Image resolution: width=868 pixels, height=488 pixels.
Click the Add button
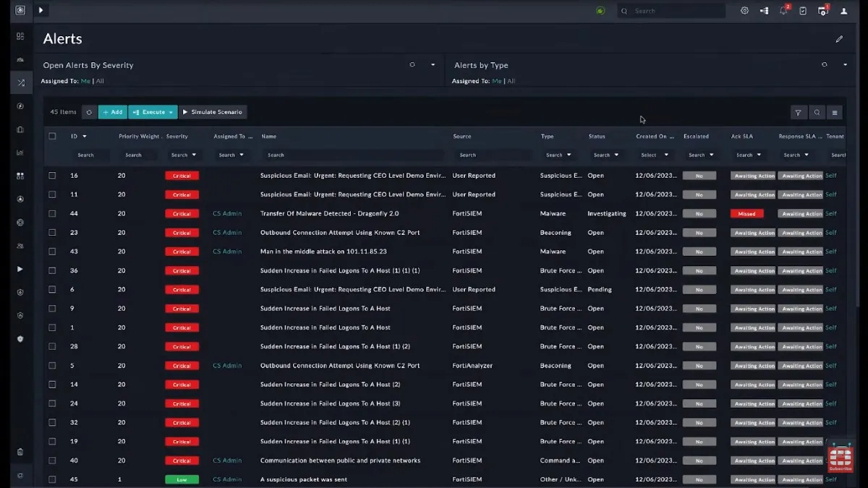tap(113, 112)
